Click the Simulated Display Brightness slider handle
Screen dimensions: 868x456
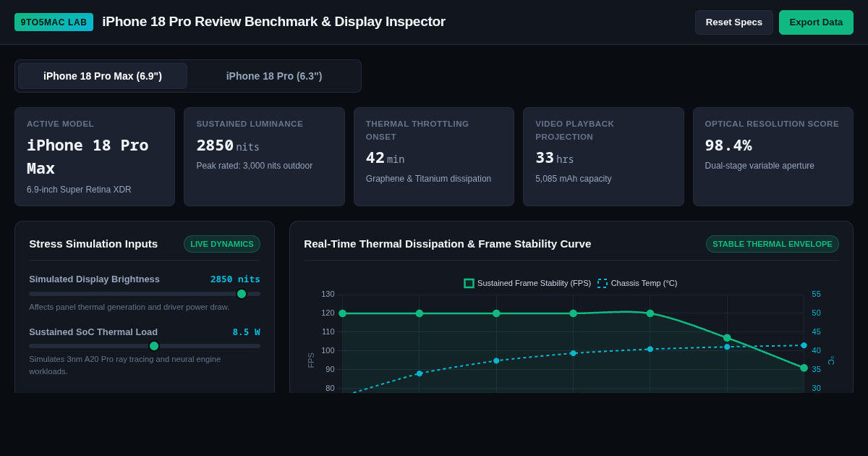point(242,294)
